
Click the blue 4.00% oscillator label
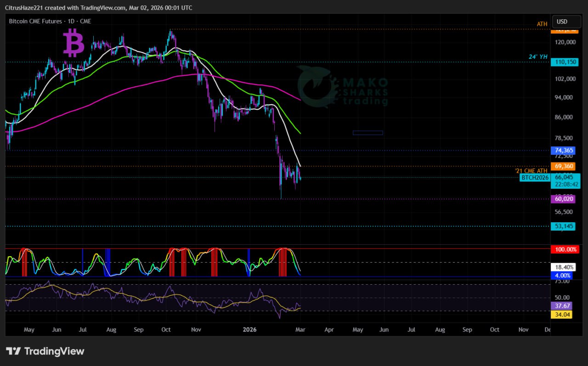(562, 276)
